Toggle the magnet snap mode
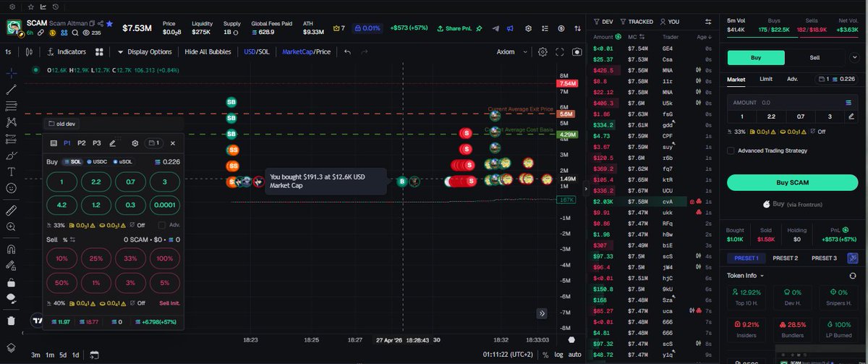The image size is (868, 364). (12, 248)
